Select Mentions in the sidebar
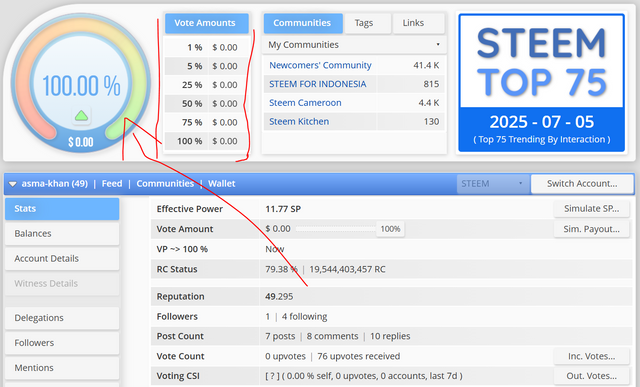640x387 pixels. click(x=62, y=368)
